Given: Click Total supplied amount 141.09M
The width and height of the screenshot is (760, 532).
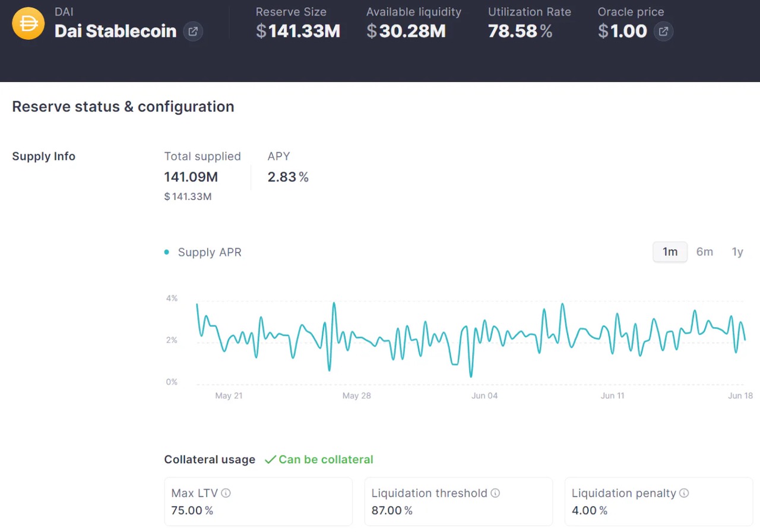Looking at the screenshot, I should coord(191,177).
